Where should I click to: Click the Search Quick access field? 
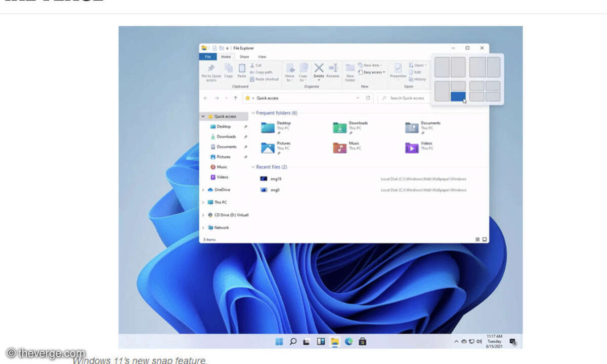[404, 98]
